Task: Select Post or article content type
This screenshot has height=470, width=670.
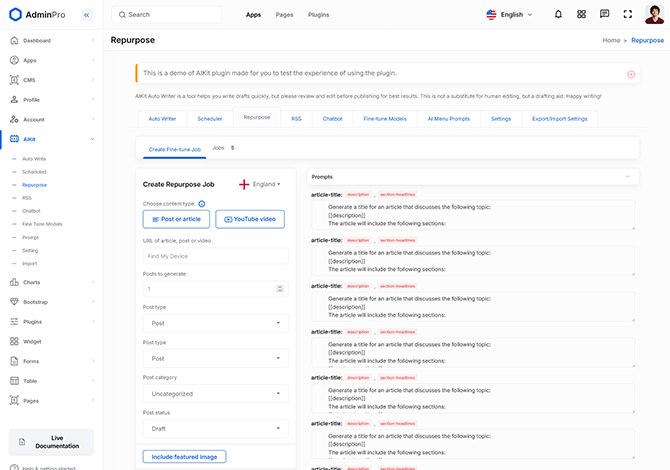Action: coord(176,219)
